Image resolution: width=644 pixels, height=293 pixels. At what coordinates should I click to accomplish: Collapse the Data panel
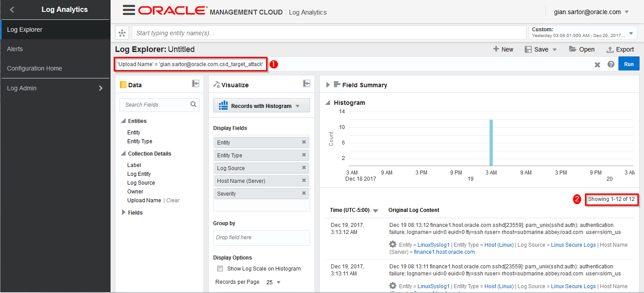196,84
